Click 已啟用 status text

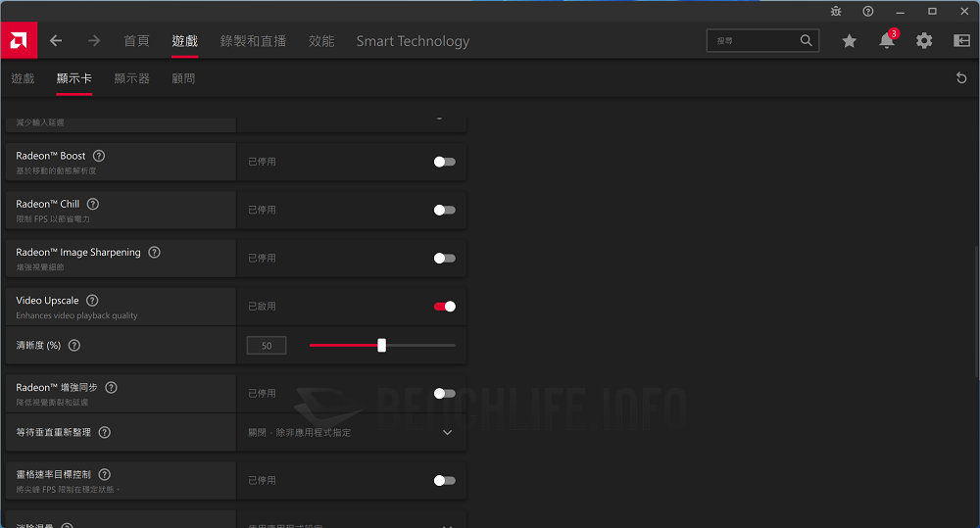pos(262,307)
